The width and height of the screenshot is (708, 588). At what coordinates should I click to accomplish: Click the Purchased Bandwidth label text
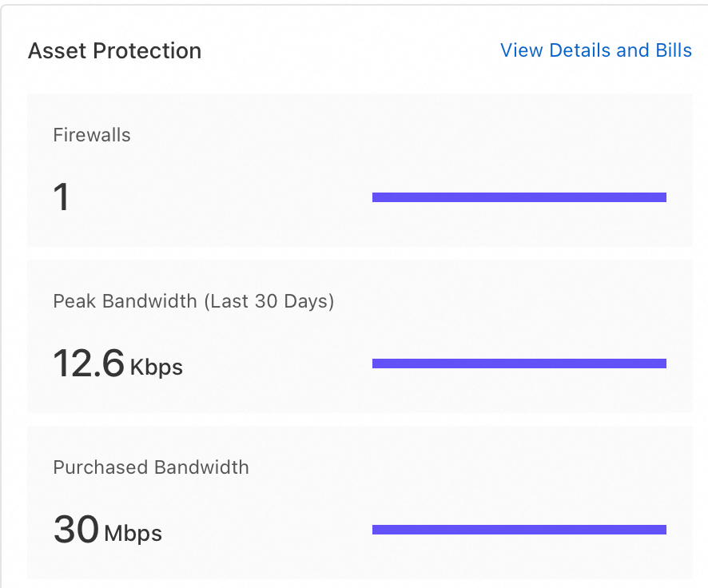tap(151, 467)
